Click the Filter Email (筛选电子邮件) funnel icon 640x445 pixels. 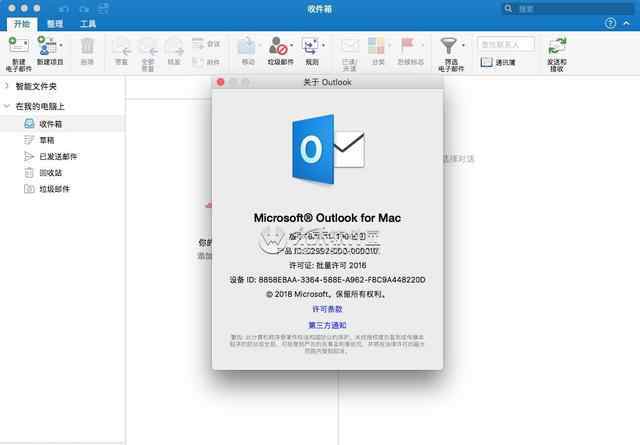pyautogui.click(x=449, y=46)
